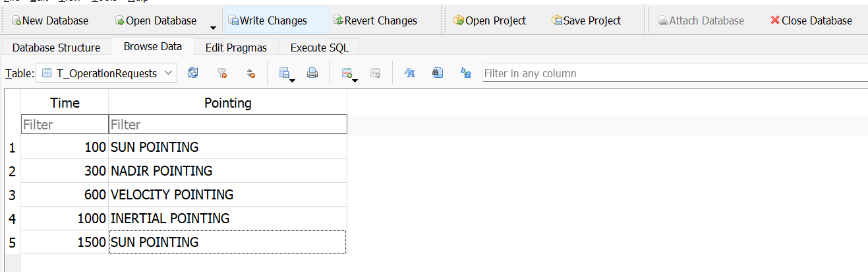Click the clear all filters icon

pyautogui.click(x=222, y=73)
